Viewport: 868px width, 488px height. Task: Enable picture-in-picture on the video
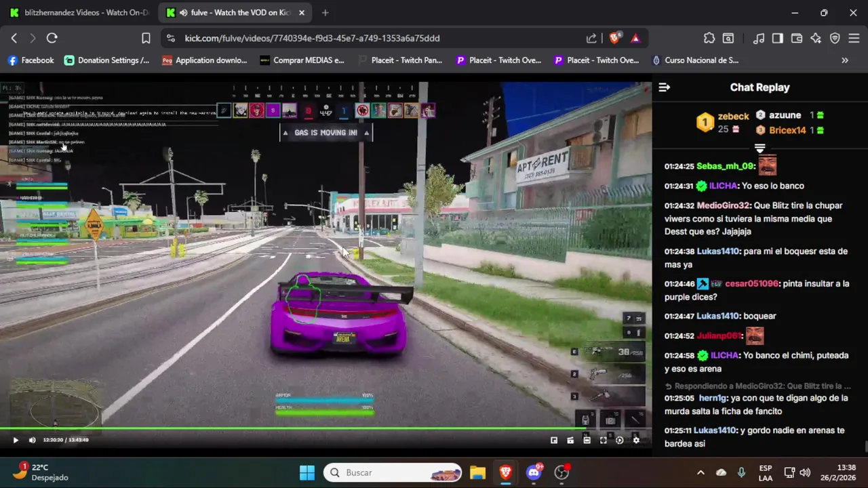[554, 440]
